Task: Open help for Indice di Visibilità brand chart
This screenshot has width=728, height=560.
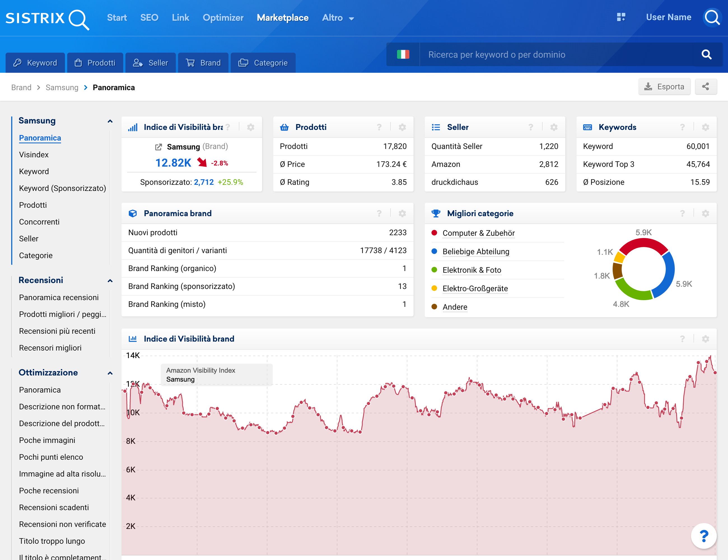Action: pyautogui.click(x=682, y=339)
